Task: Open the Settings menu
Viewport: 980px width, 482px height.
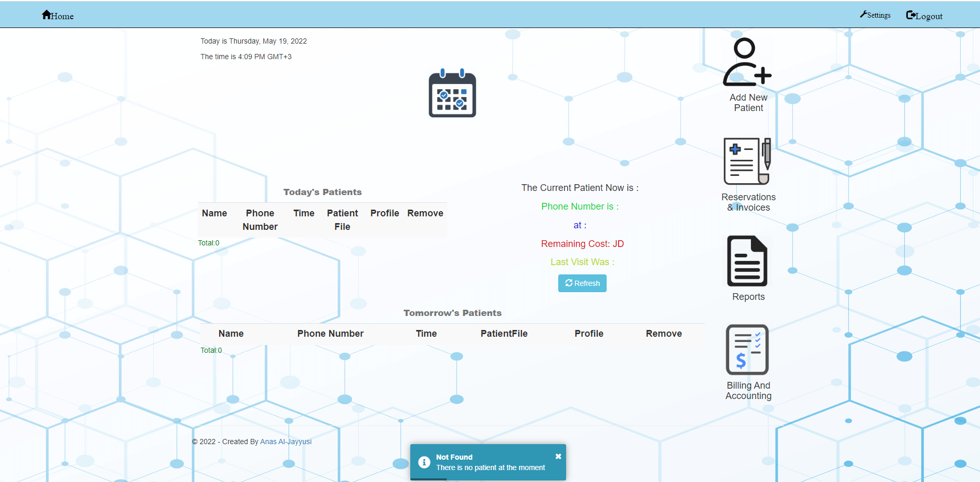Action: [875, 15]
